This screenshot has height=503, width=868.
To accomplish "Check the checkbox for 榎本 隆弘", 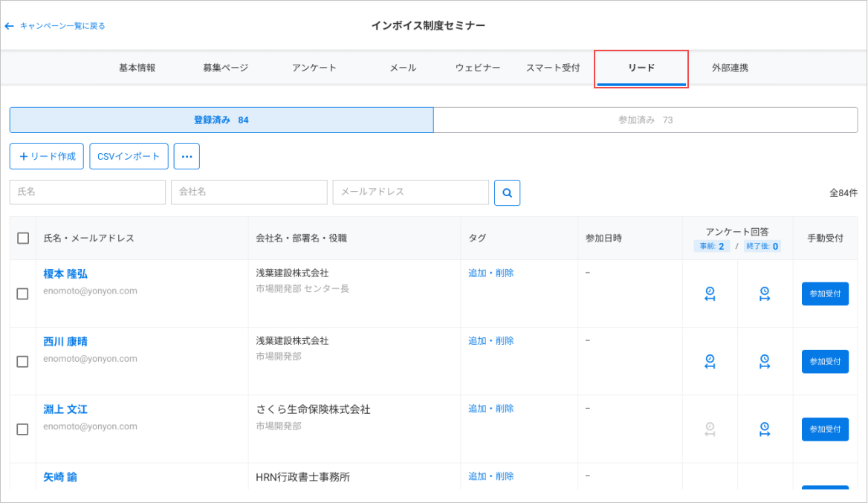I will 23,293.
